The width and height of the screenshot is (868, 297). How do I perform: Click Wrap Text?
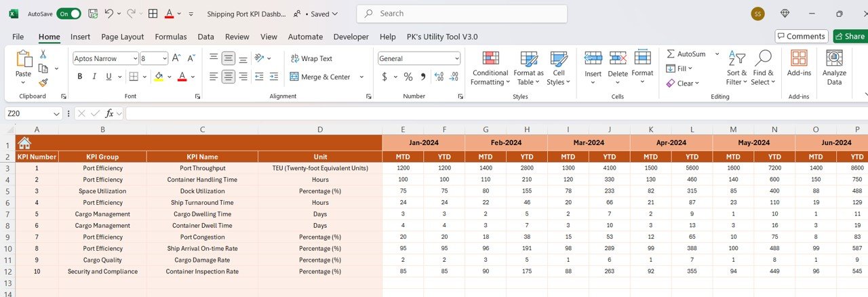(311, 58)
